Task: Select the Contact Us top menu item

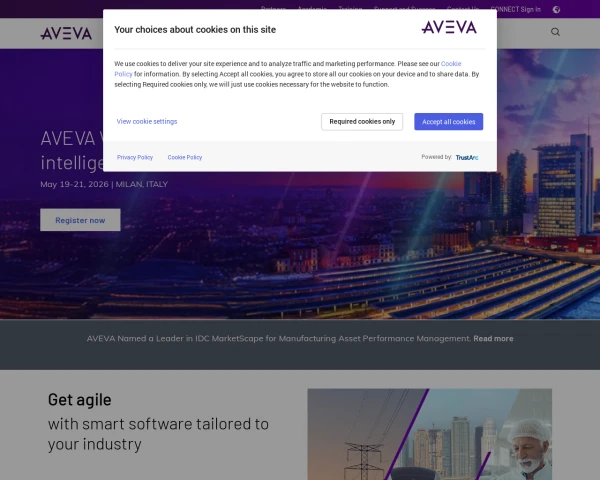Action: [x=463, y=8]
